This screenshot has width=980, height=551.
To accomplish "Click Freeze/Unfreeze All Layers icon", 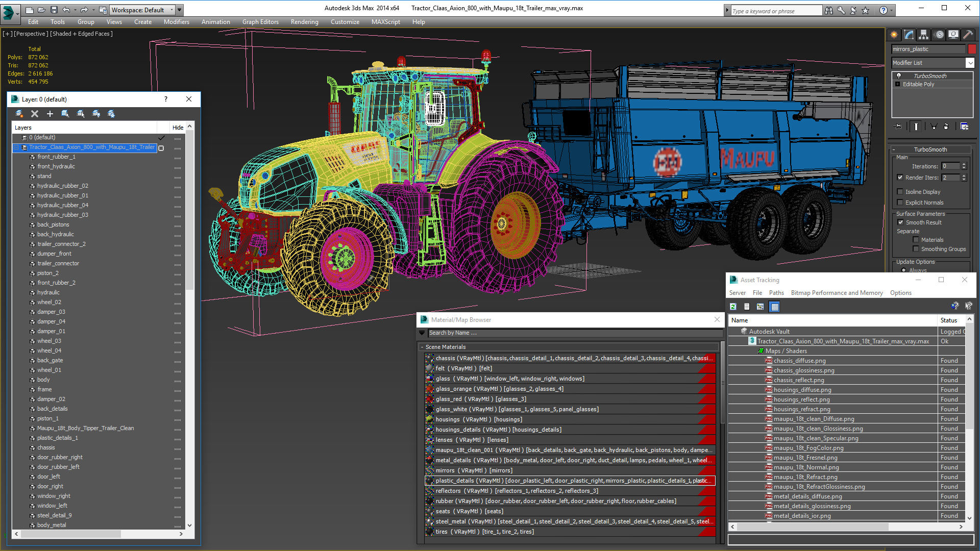I will coord(111,114).
